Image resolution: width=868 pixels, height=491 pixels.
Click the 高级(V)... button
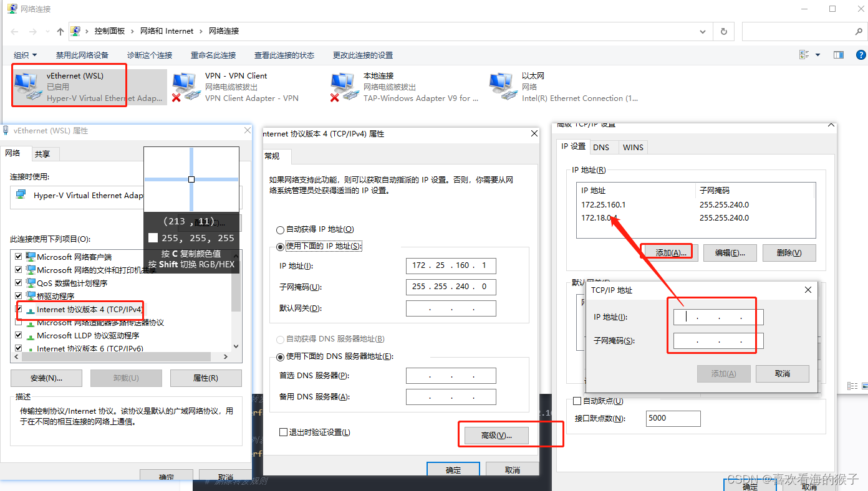point(496,436)
